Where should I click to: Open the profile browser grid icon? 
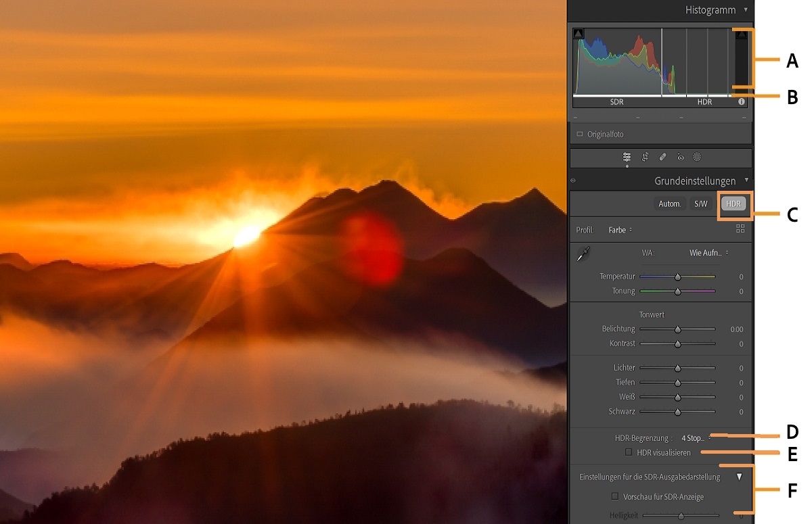[x=742, y=229]
